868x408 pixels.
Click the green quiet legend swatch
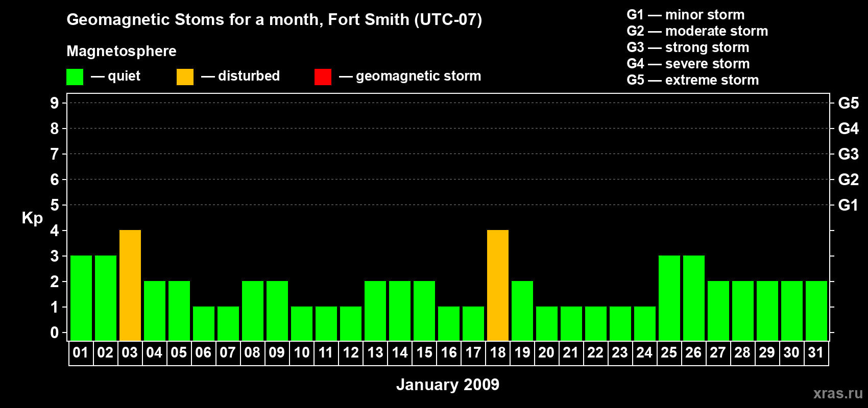(x=75, y=77)
